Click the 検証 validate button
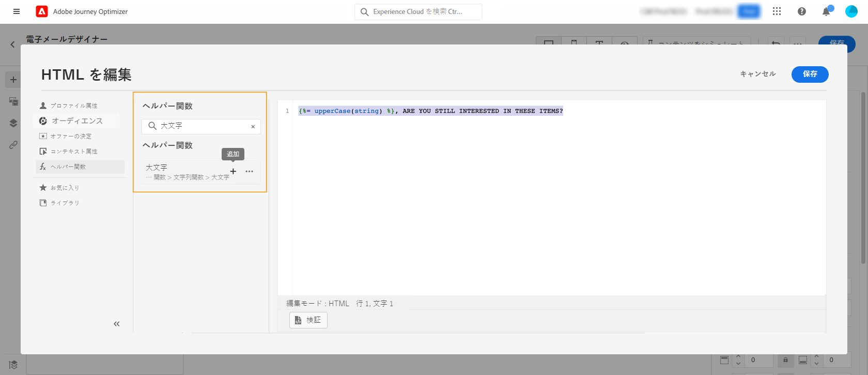 tap(308, 320)
